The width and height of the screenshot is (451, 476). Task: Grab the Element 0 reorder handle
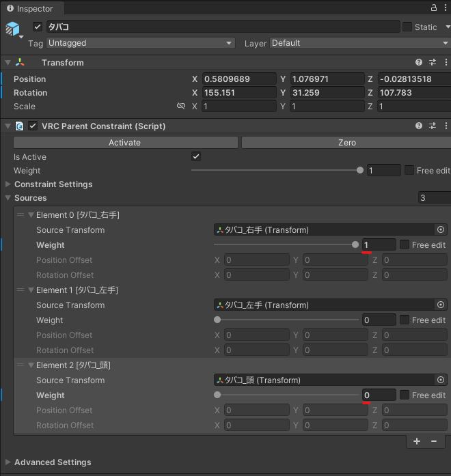[x=20, y=214]
